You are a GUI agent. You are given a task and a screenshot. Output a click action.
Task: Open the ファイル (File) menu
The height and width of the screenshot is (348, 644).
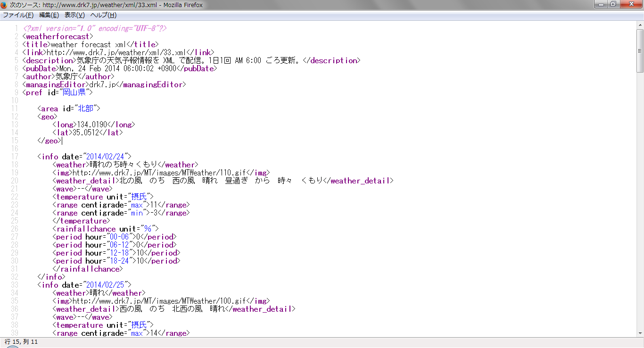[x=18, y=15]
